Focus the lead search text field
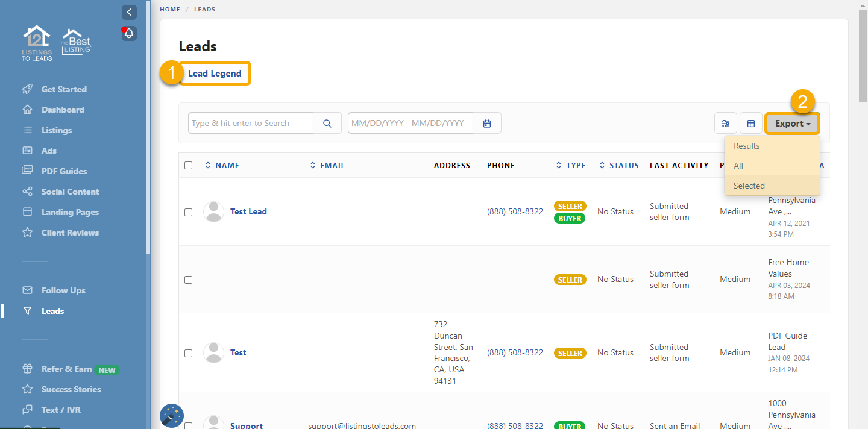Screen dimensions: 868x429 coord(250,123)
